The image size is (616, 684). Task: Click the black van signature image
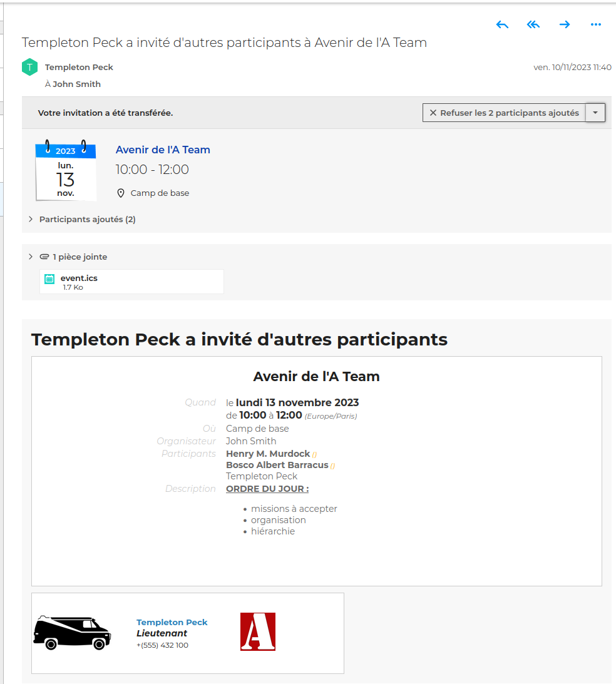(x=72, y=632)
